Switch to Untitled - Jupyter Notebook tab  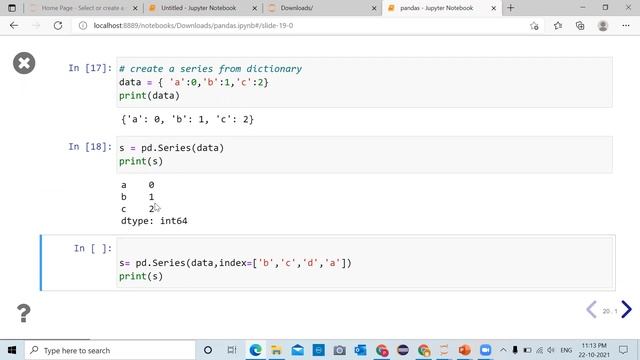198,8
